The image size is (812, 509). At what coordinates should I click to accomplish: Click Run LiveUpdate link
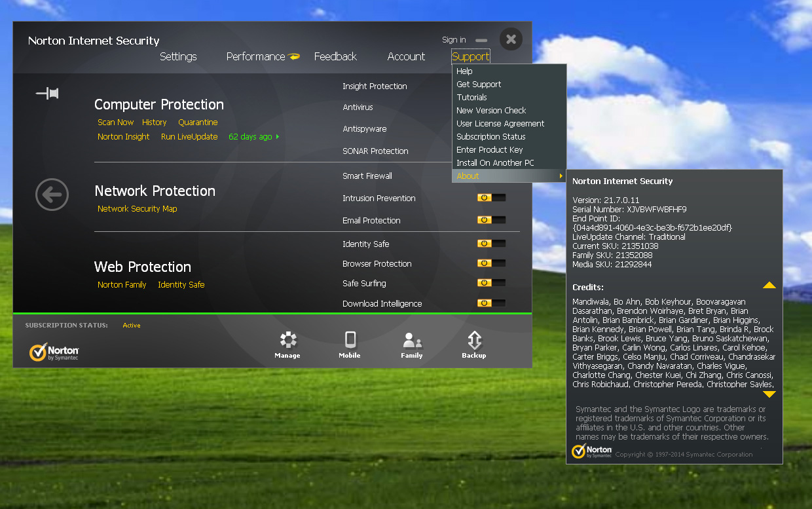189,137
